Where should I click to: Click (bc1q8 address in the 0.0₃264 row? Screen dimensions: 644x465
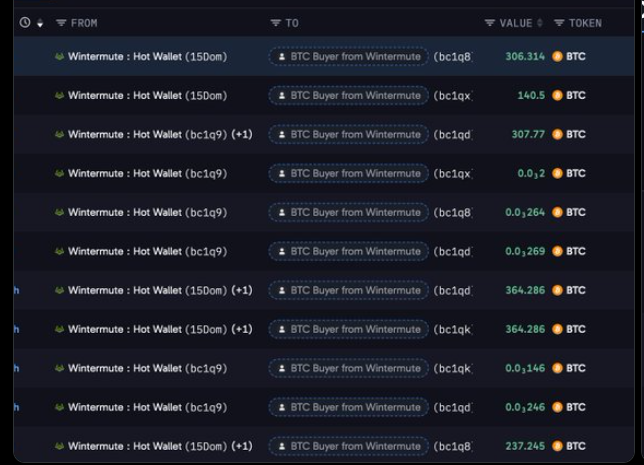453,213
